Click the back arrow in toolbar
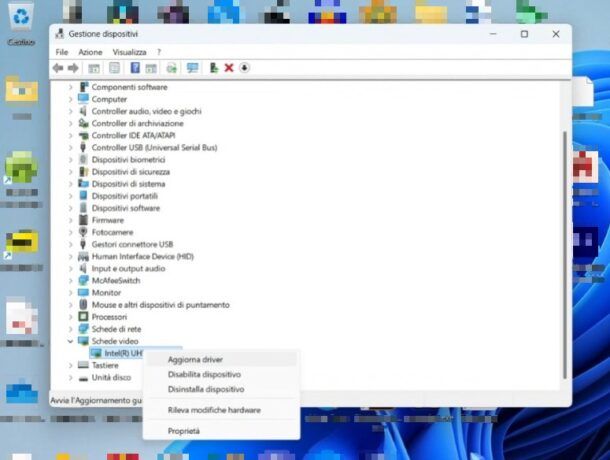 pyautogui.click(x=58, y=68)
